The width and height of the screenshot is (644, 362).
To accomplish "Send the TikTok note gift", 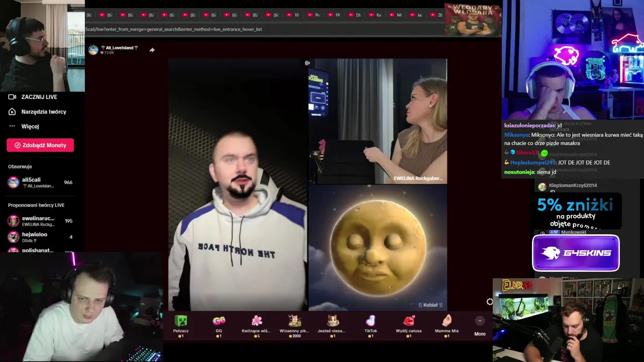I will 371,321.
